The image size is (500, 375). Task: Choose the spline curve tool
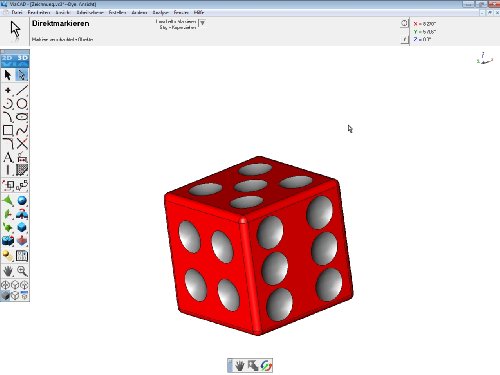pos(22,130)
